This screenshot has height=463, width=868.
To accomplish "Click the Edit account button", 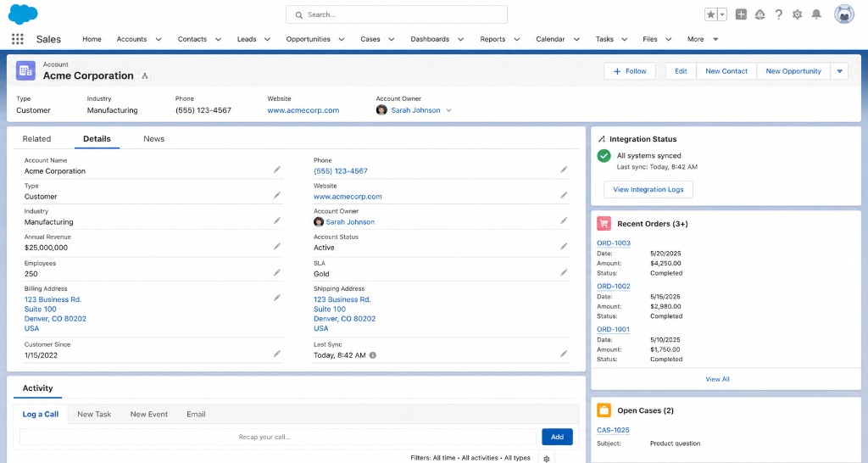I will 681,71.
